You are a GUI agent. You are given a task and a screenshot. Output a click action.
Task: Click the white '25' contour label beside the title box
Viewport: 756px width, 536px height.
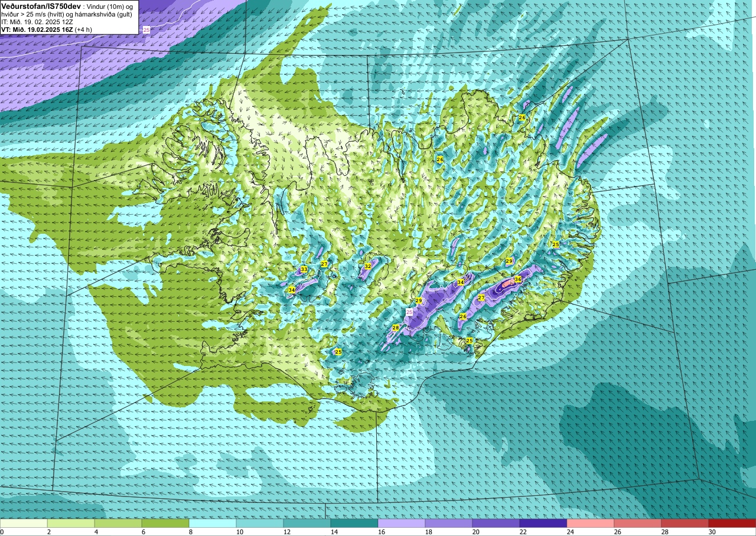click(x=146, y=29)
